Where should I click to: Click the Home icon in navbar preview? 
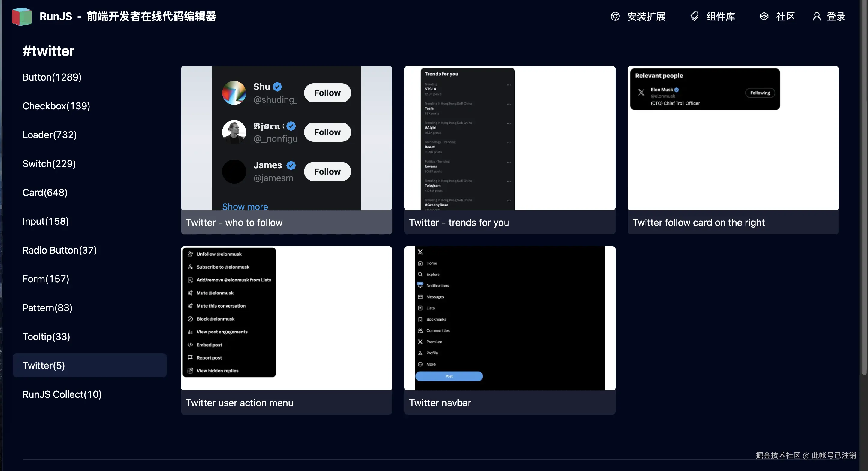click(x=420, y=263)
